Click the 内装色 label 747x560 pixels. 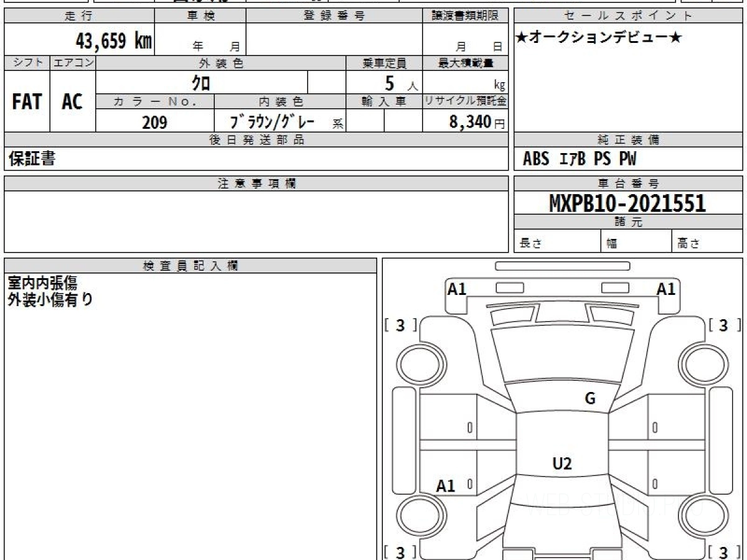(280, 102)
